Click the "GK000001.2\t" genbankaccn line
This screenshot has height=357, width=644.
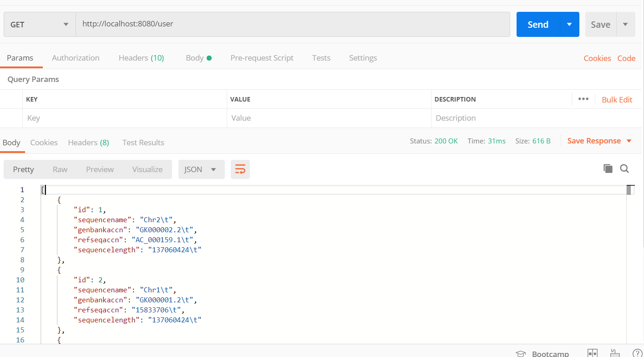point(135,300)
